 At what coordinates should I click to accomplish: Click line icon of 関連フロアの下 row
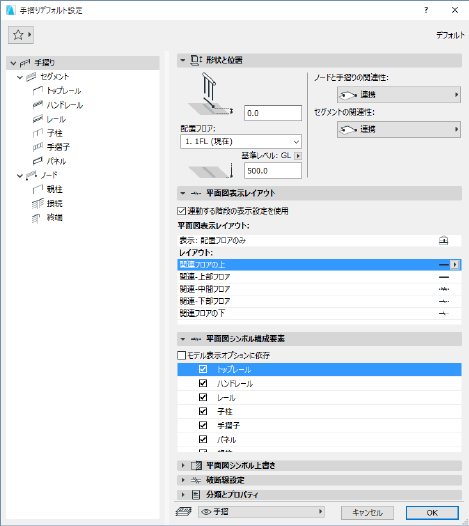point(444,313)
